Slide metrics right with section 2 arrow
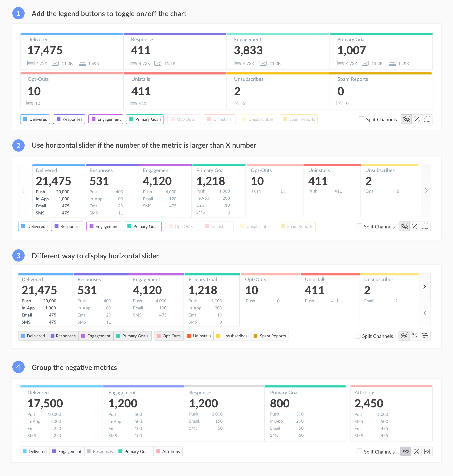This screenshot has height=476, width=453. click(426, 191)
